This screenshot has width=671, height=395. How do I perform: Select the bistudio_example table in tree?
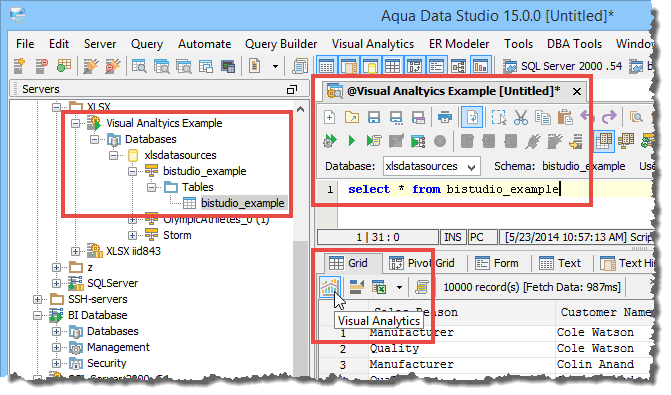(x=242, y=203)
